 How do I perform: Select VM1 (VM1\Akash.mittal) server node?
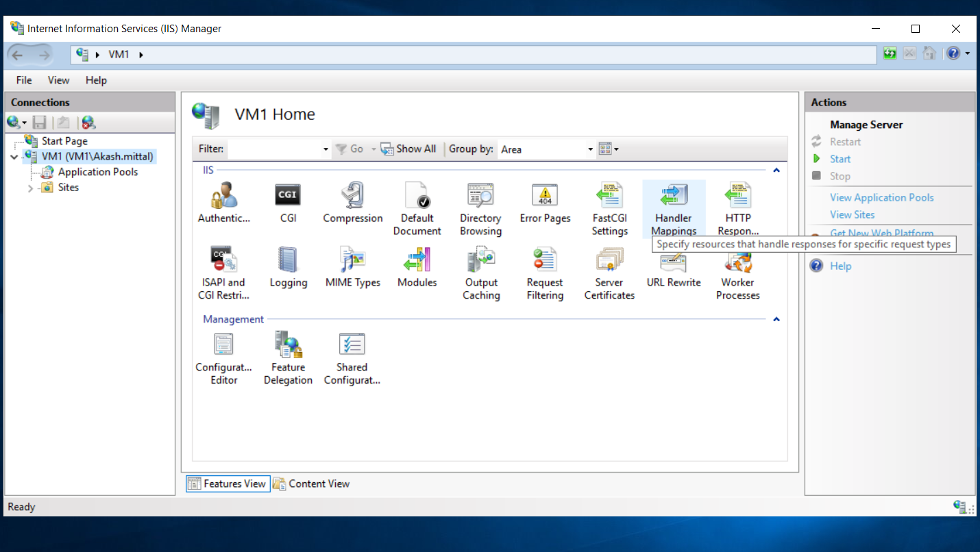tap(97, 157)
